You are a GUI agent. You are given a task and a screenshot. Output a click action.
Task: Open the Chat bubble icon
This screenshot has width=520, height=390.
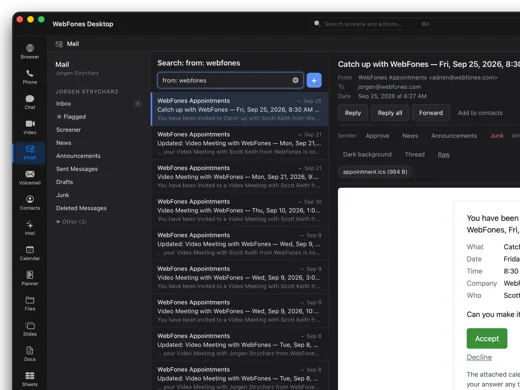[30, 99]
